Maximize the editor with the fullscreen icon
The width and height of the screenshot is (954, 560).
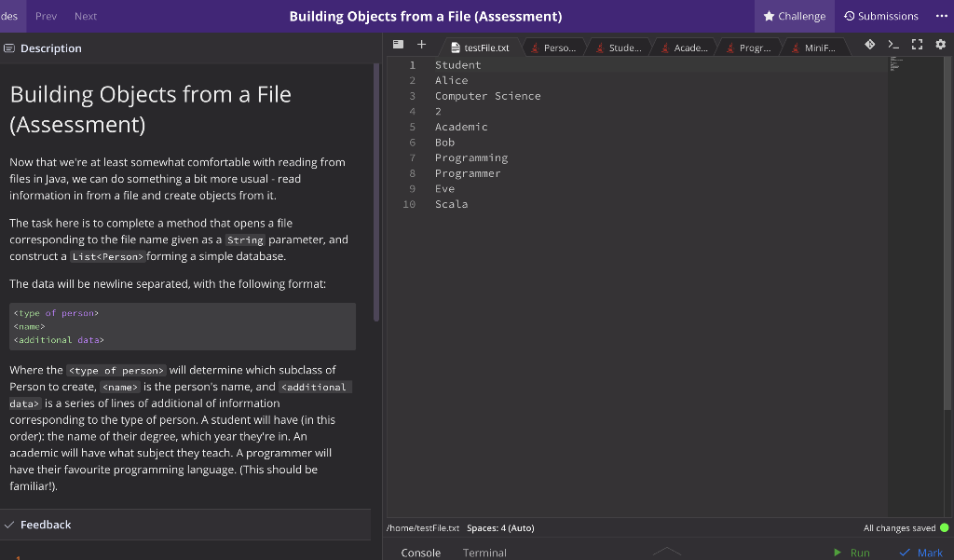(x=916, y=44)
